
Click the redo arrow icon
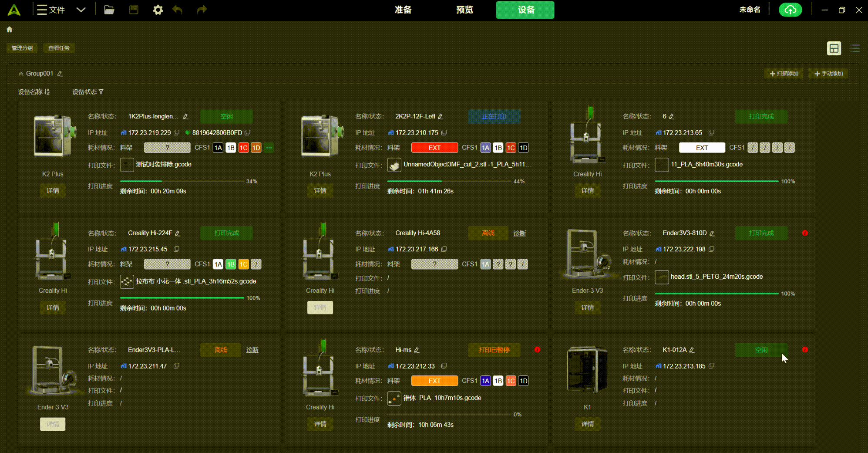(202, 10)
